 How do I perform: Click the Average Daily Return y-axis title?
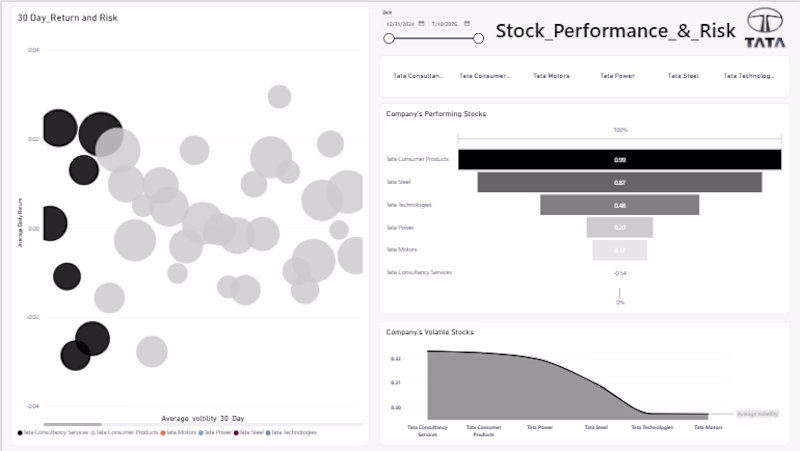coord(20,223)
